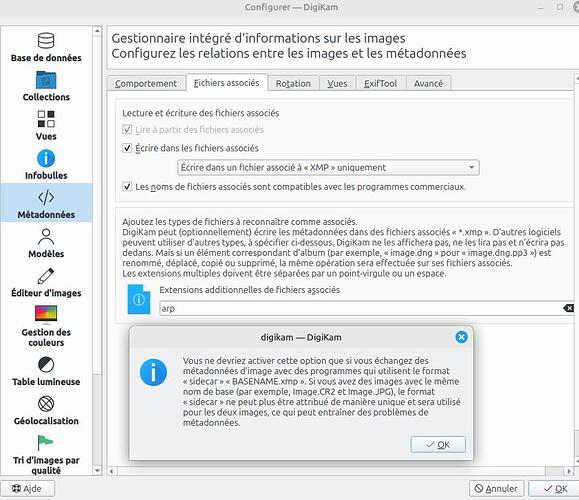Screen dimensions: 579x500
Task: Switch to the Rotation tab
Action: pyautogui.click(x=293, y=83)
